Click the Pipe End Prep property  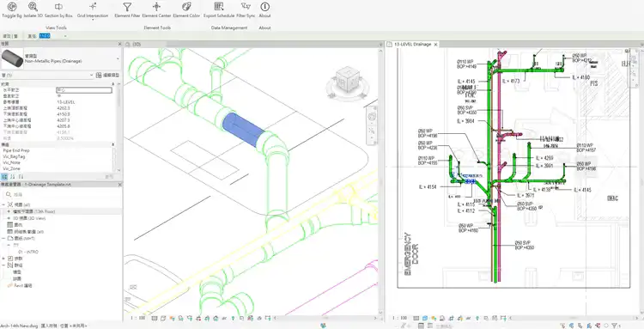point(16,150)
